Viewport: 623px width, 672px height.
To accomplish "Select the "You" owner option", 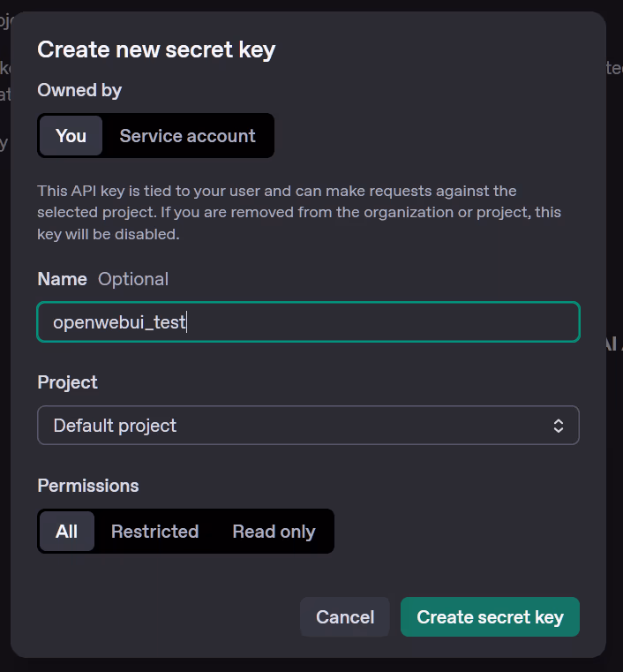I will pyautogui.click(x=71, y=136).
